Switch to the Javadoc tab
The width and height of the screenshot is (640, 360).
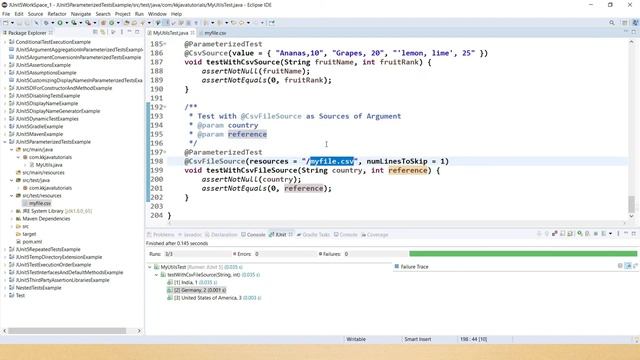click(x=190, y=235)
